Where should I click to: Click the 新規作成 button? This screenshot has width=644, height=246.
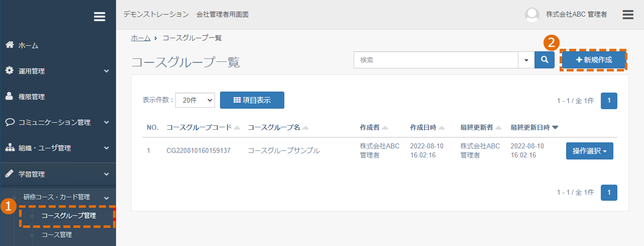coord(594,60)
